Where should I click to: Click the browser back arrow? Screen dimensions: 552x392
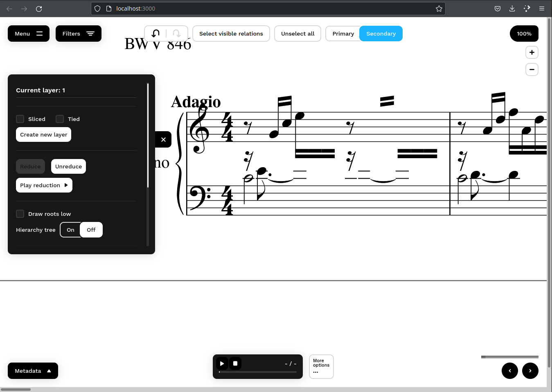[x=9, y=9]
